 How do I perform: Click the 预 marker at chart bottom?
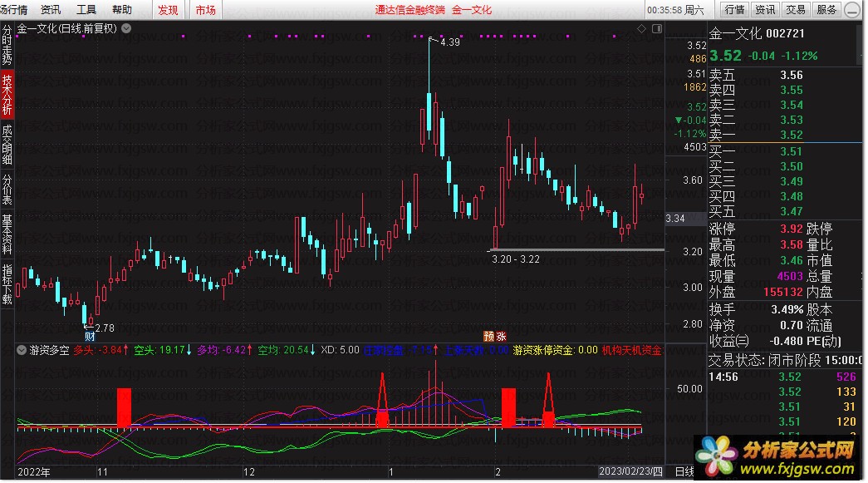coord(488,336)
